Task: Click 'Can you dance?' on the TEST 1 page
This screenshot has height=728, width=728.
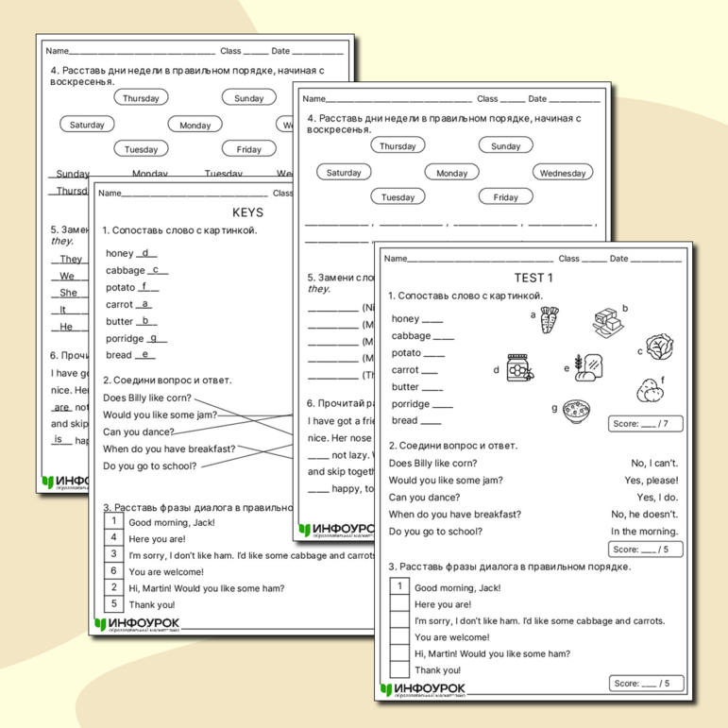Action: (424, 498)
